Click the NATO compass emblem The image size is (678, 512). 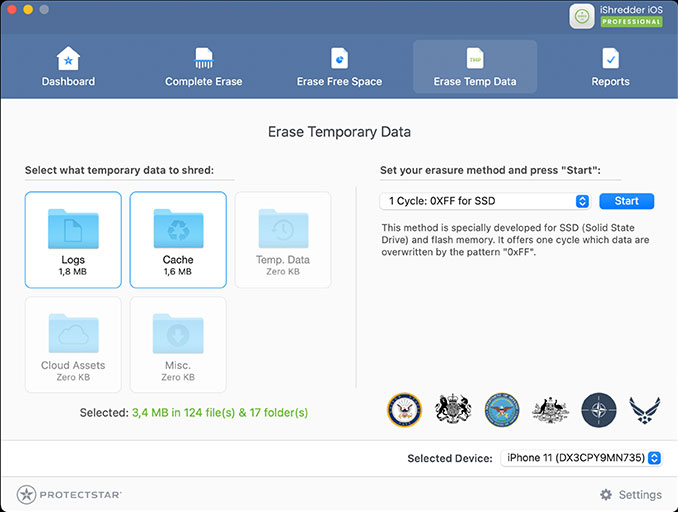pyautogui.click(x=599, y=409)
